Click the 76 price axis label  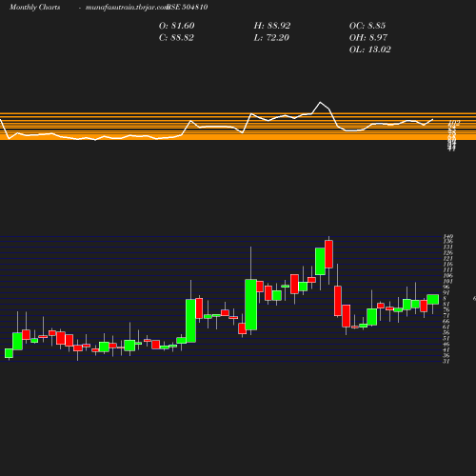tap(446, 310)
